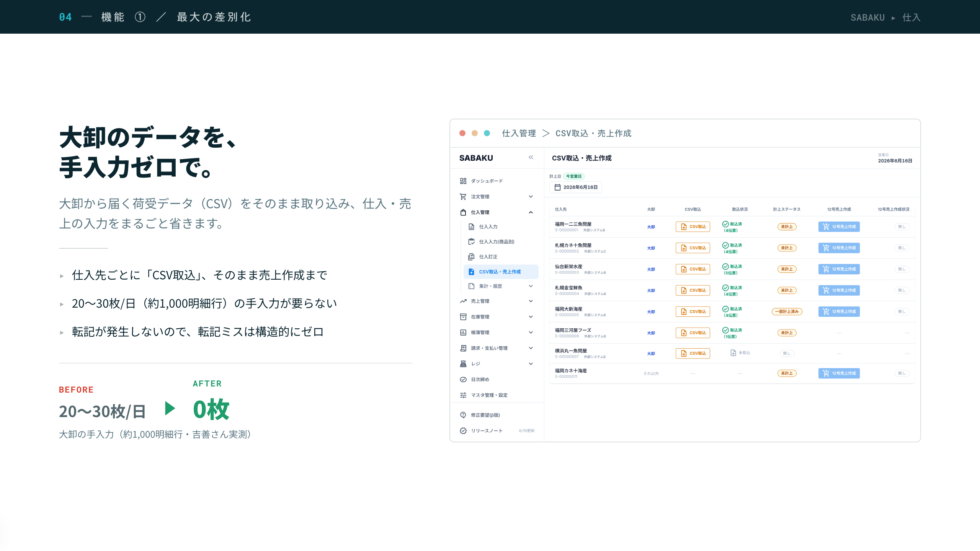
Task: Click 12号売上作成 button for 札幌カネ十魚問屋
Action: click(839, 248)
